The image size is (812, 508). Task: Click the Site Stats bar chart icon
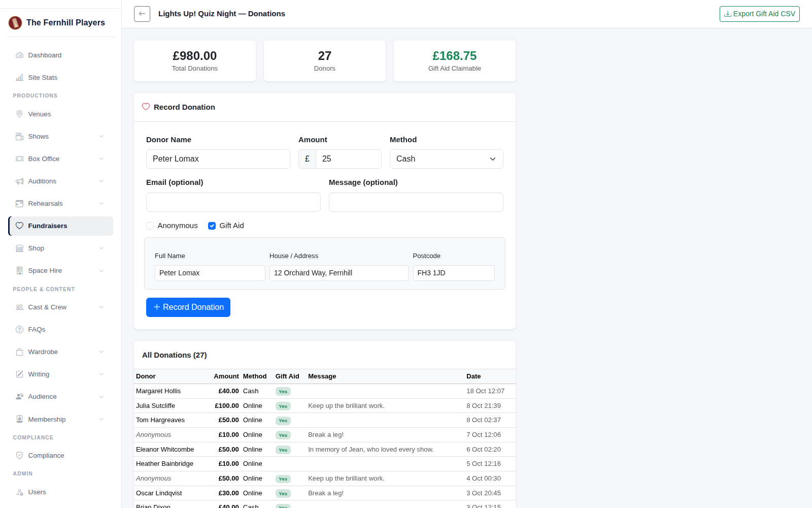coord(19,78)
